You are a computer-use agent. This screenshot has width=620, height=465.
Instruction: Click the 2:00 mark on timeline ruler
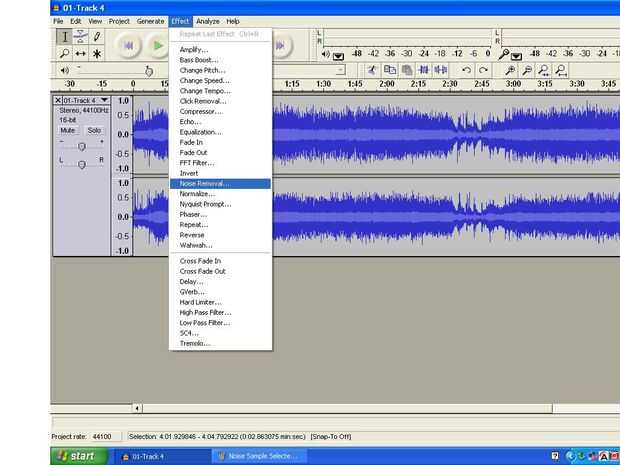click(387, 84)
